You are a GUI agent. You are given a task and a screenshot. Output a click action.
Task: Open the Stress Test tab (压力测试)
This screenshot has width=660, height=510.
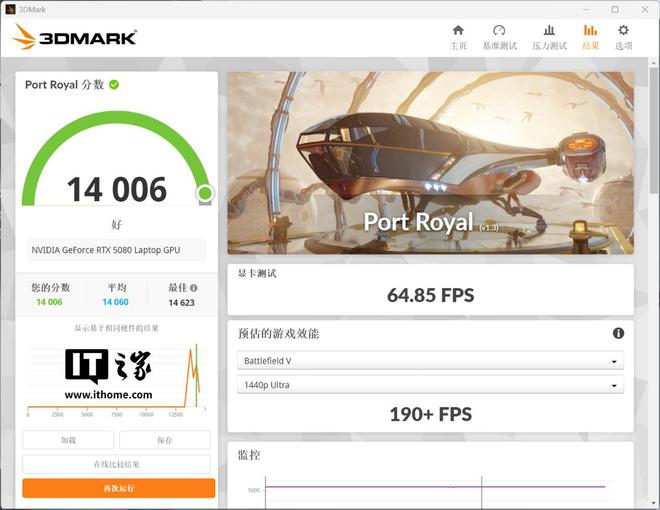click(549, 37)
